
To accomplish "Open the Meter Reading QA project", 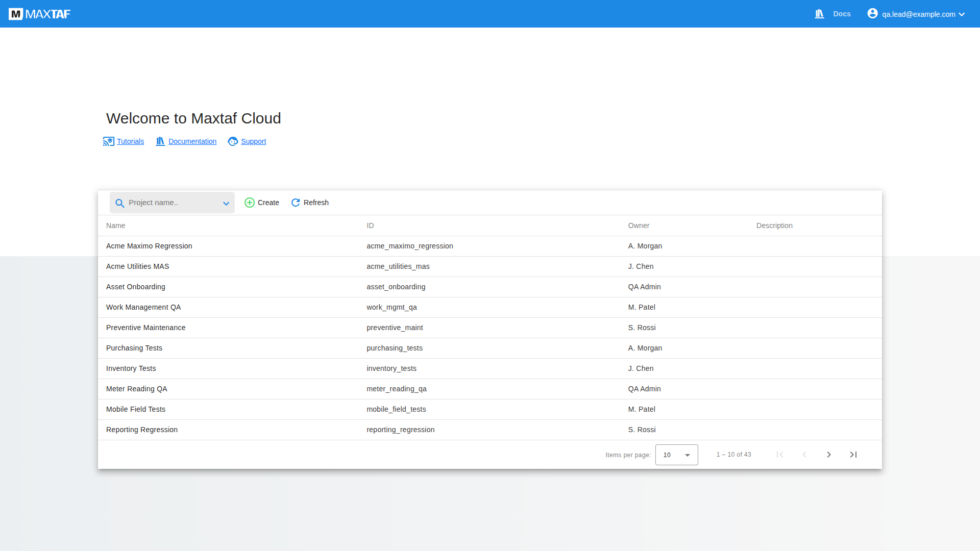I will (x=137, y=389).
